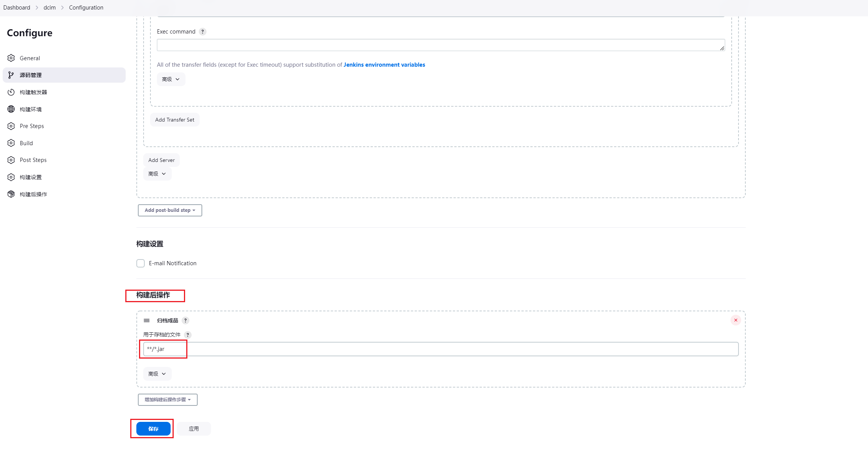
Task: Click the 构建环境 globe icon
Action: tap(11, 109)
